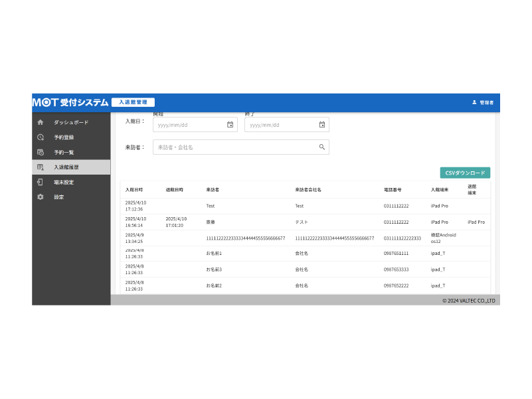The width and height of the screenshot is (532, 399).
Task: Click the 管理者 user account icon
Action: coord(474,103)
